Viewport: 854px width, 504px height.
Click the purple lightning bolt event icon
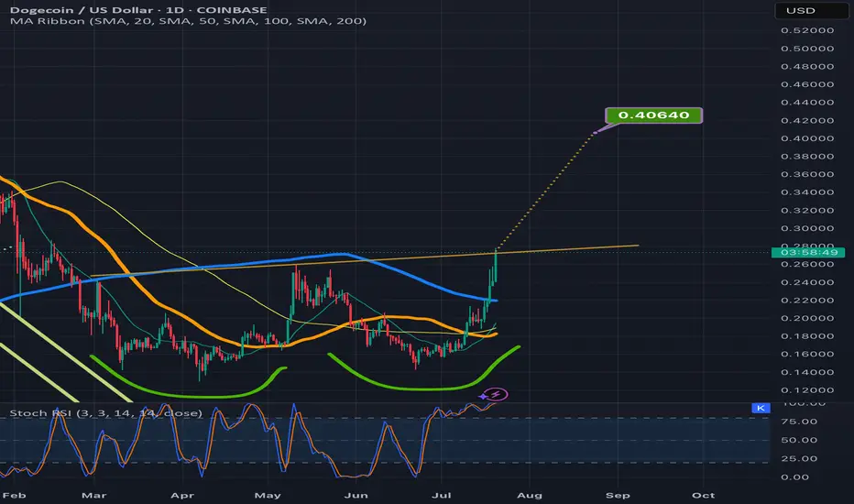coord(496,393)
